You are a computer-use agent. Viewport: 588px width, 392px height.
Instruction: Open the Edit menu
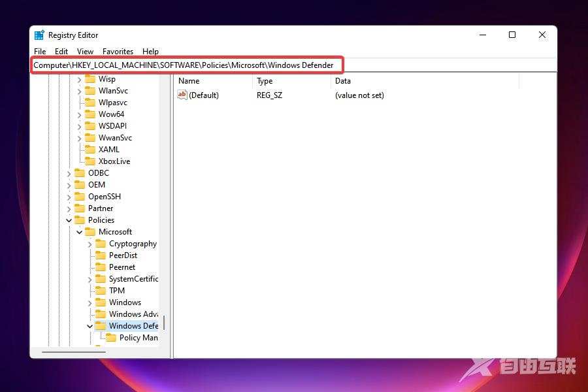point(61,51)
